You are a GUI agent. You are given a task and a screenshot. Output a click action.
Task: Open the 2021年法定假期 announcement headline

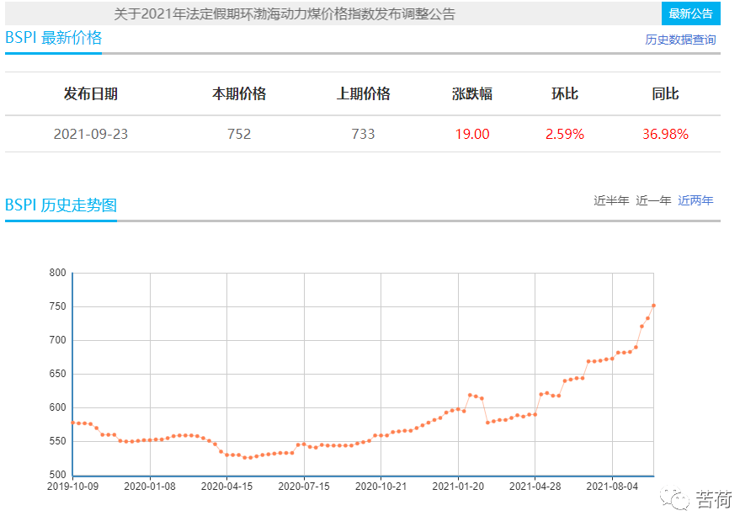pyautogui.click(x=285, y=14)
